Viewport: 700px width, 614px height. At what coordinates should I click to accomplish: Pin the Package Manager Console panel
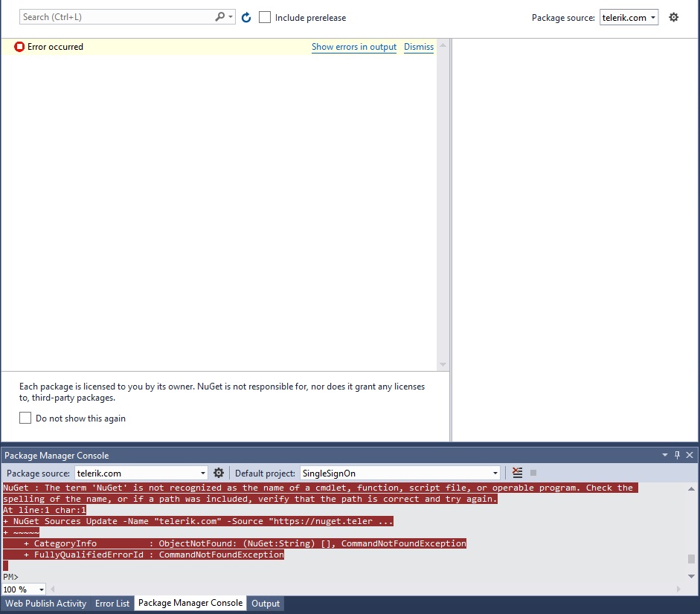coord(677,455)
